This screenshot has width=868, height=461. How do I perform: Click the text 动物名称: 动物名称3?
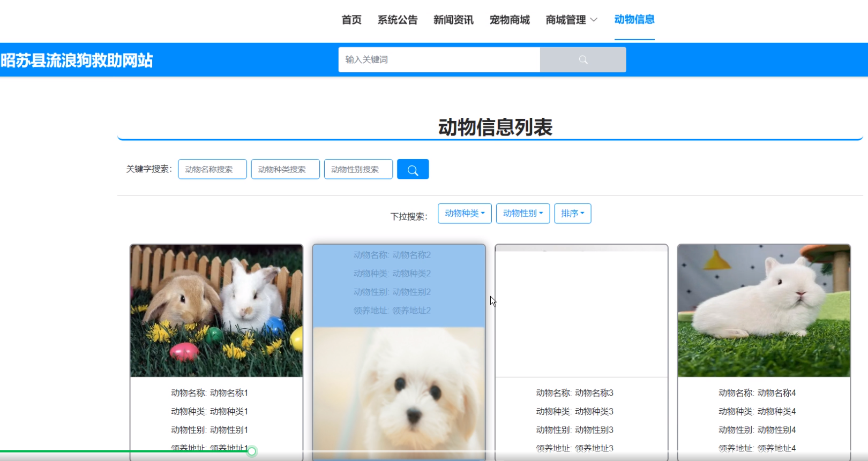[575, 393]
